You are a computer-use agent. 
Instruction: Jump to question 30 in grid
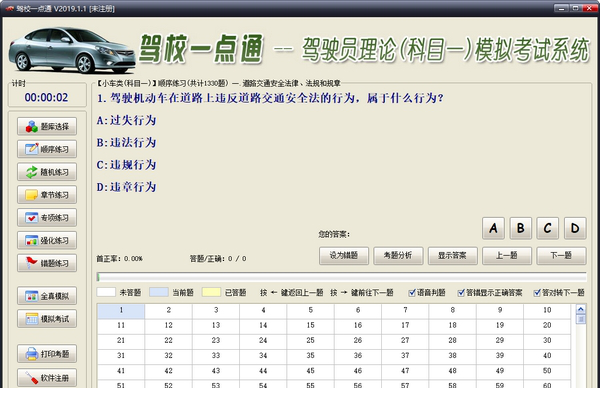(x=547, y=341)
